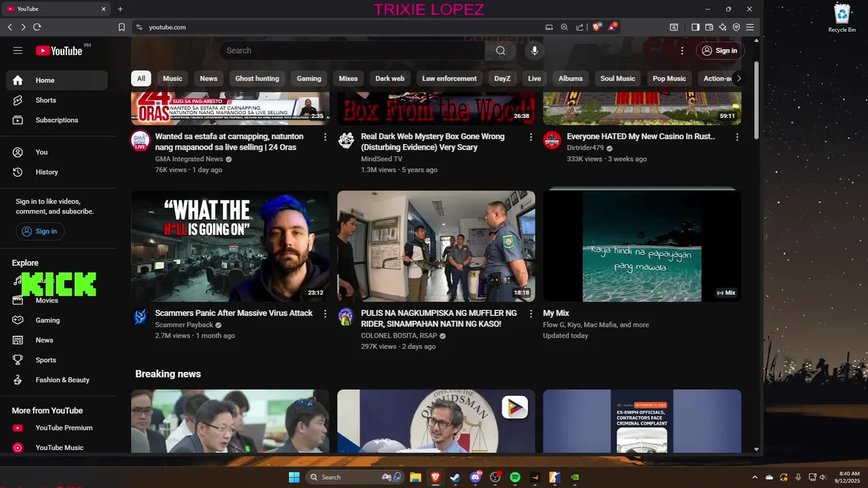Select the DayZ filter chip
Screen dimensions: 868x488
pyautogui.click(x=502, y=79)
